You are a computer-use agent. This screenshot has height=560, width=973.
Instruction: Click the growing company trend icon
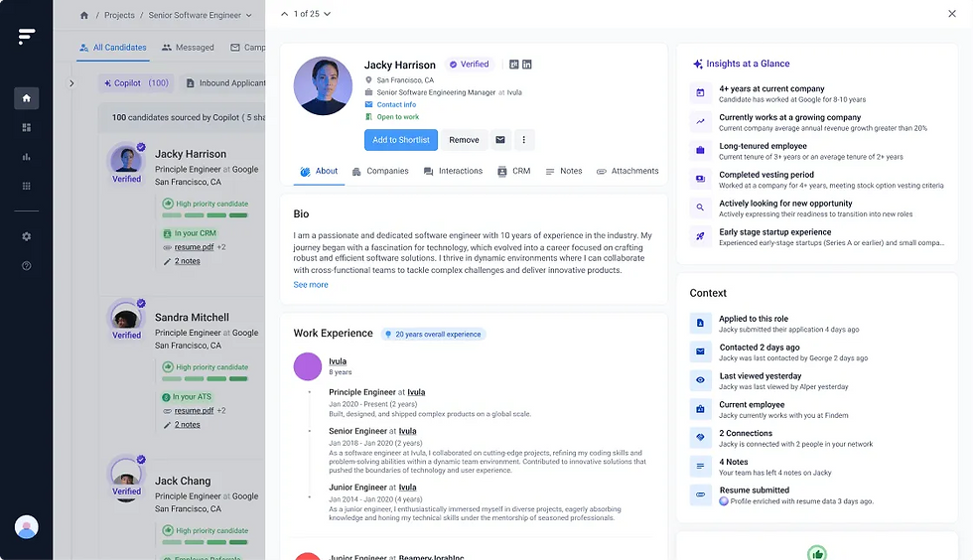pos(700,122)
